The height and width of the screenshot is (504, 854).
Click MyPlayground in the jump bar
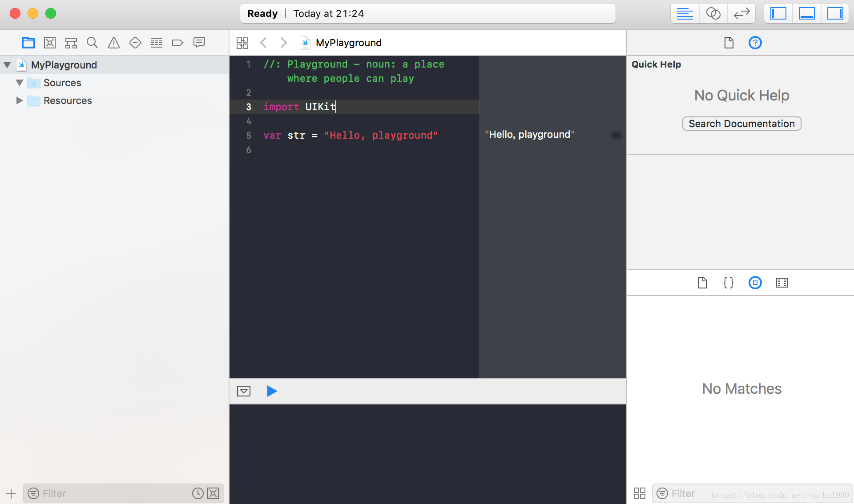[348, 43]
